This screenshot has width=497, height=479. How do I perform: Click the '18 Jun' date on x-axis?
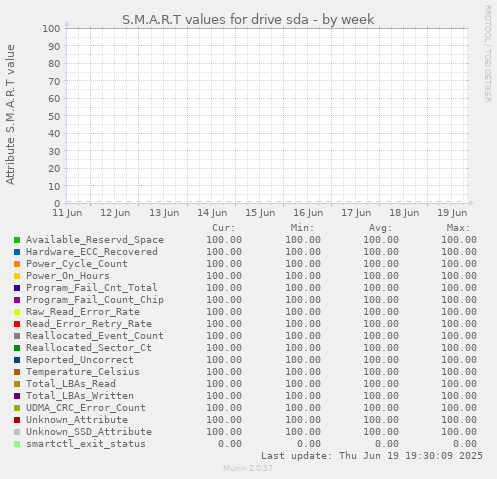404,213
